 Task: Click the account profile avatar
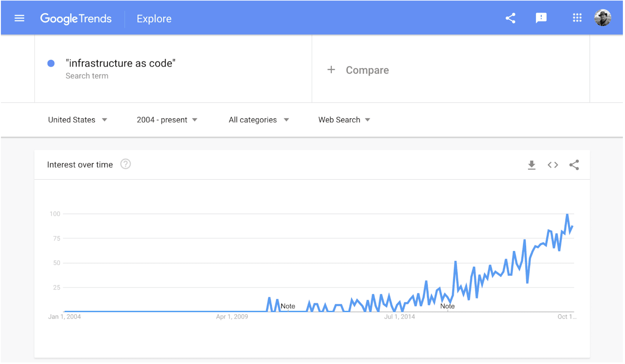point(602,18)
